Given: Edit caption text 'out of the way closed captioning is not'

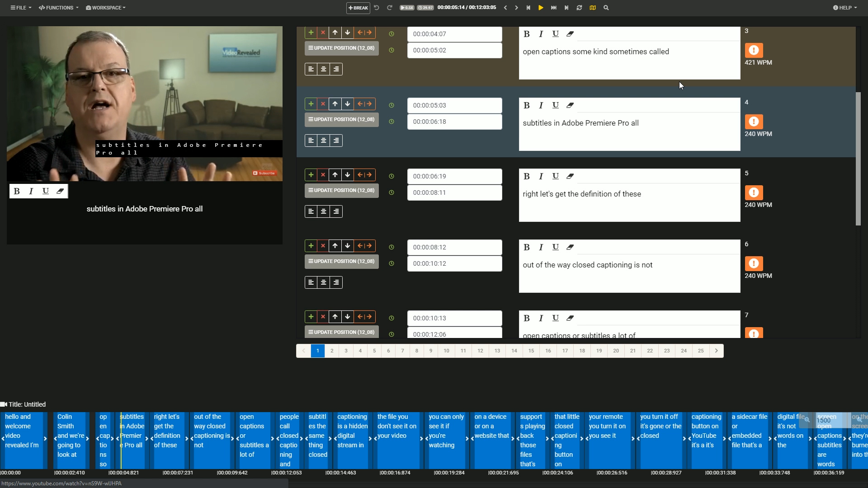Looking at the screenshot, I should tap(629, 274).
